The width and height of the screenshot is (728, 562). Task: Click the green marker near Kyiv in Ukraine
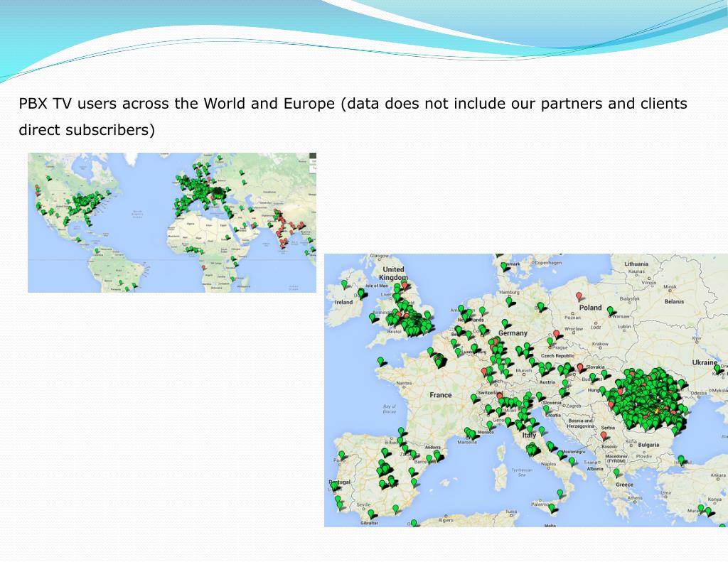click(717, 369)
